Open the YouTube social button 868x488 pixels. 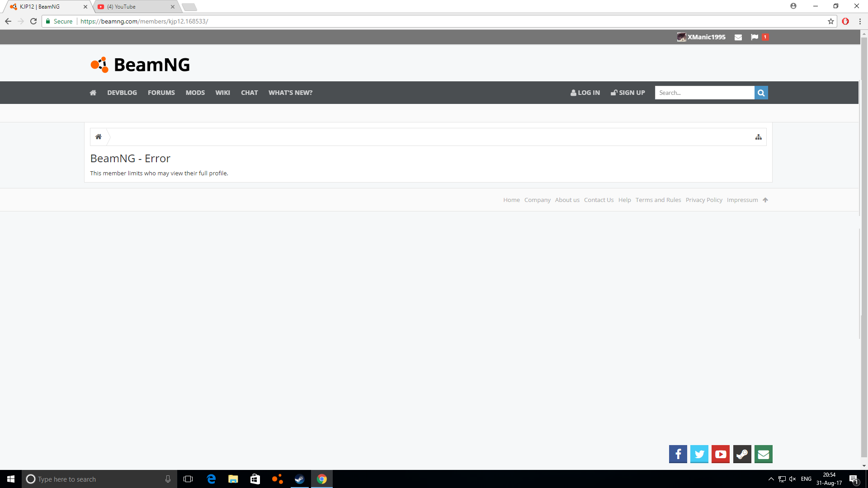pos(721,454)
